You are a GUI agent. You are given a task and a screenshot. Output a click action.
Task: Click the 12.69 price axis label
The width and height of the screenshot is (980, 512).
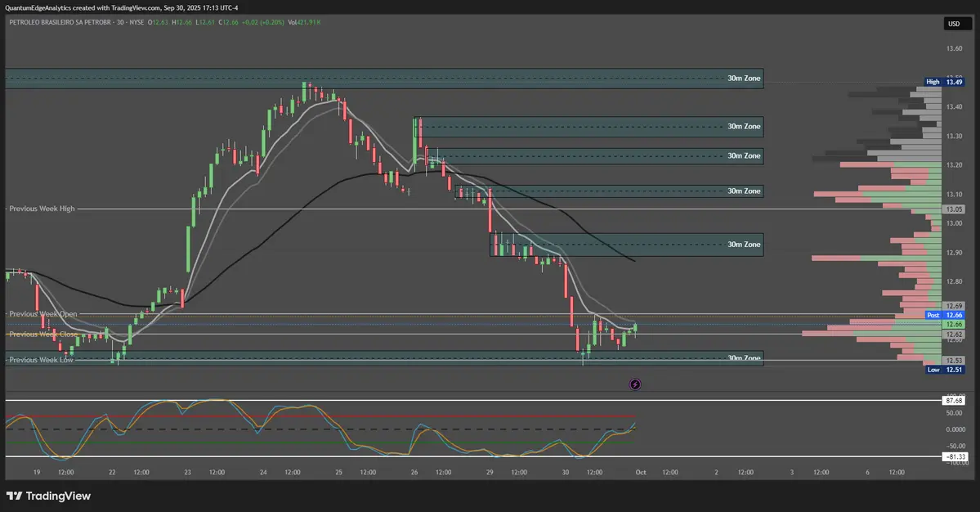954,307
